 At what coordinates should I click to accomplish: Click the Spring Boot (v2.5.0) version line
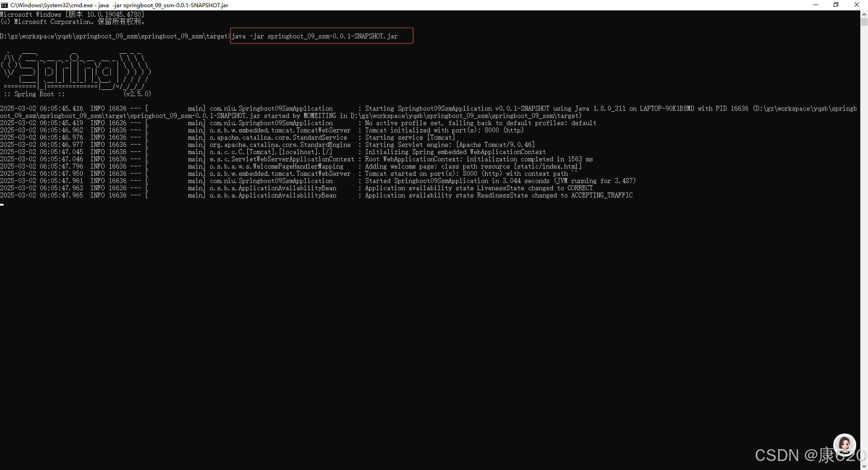[x=77, y=94]
